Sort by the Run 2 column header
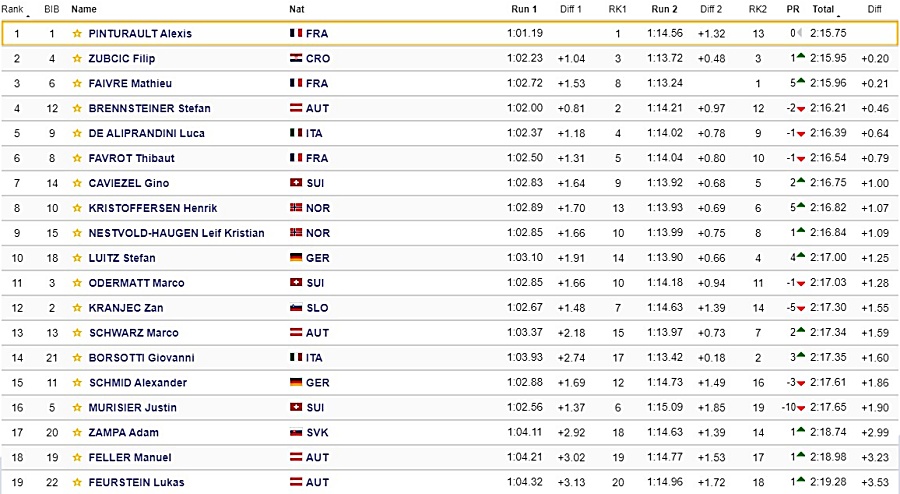Image resolution: width=900 pixels, height=494 pixels. (x=664, y=9)
